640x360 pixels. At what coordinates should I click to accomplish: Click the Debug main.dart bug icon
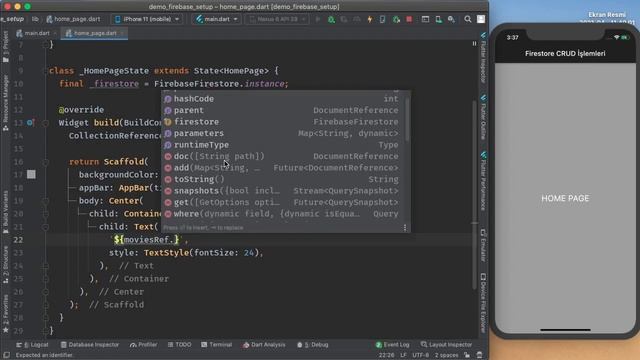click(x=331, y=19)
